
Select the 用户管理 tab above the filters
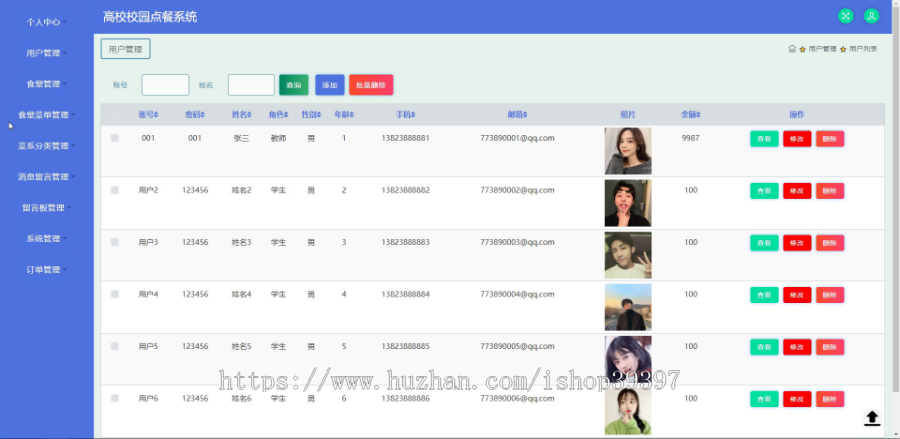(x=126, y=49)
